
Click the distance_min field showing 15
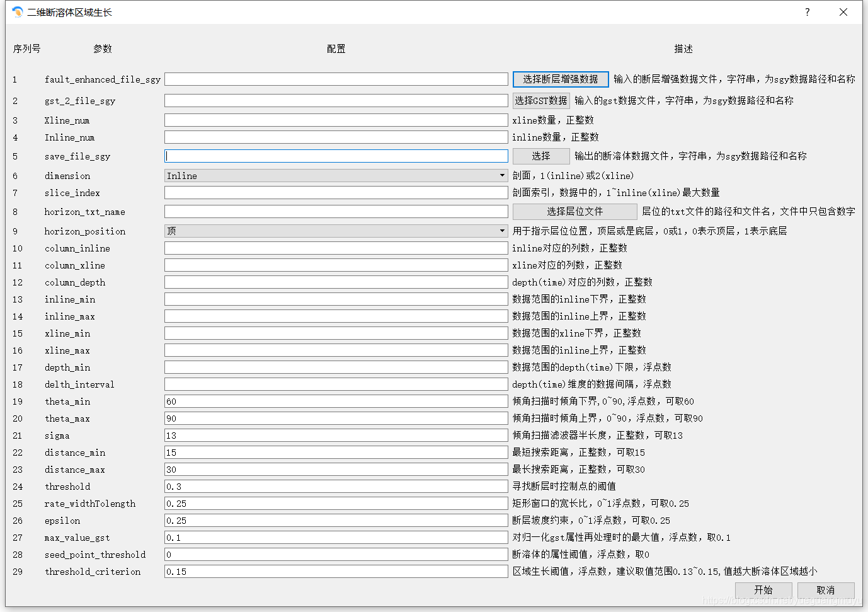pos(336,452)
